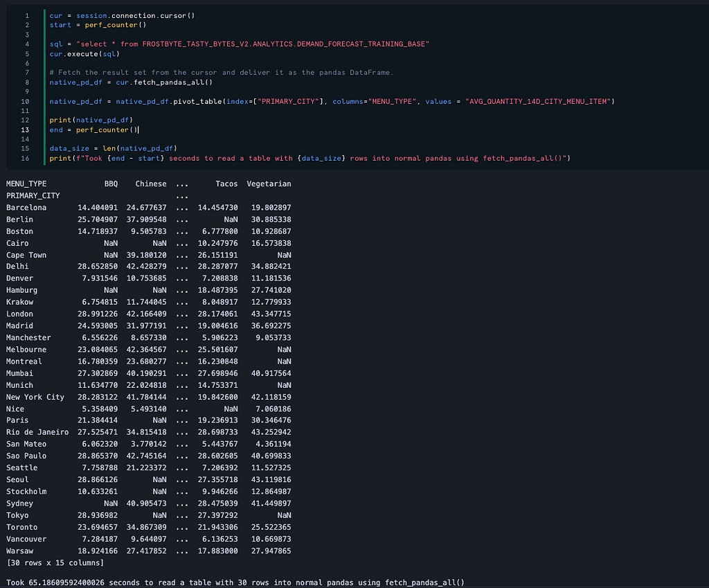Click the 'MENU_TYPE' output header
This screenshot has width=709, height=588.
(x=26, y=184)
